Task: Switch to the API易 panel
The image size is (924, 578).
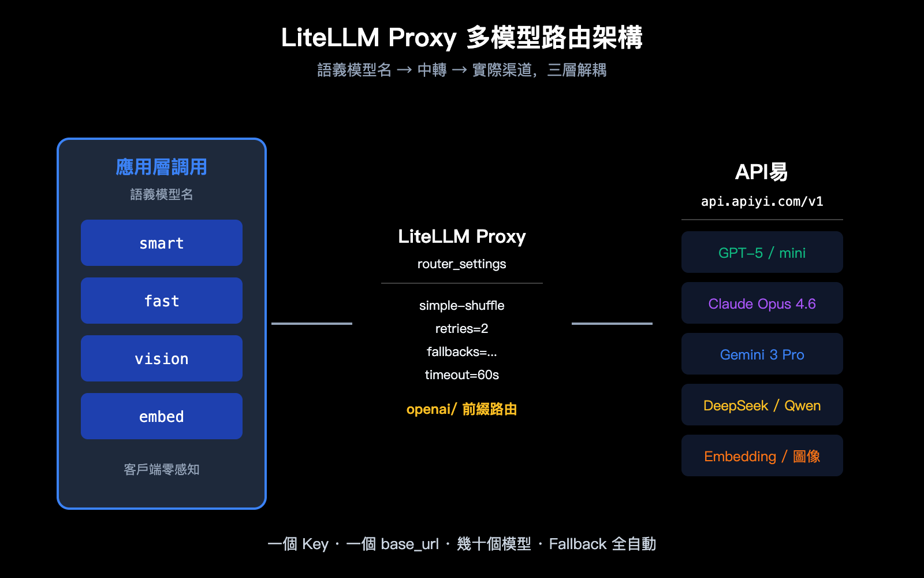Action: point(761,171)
